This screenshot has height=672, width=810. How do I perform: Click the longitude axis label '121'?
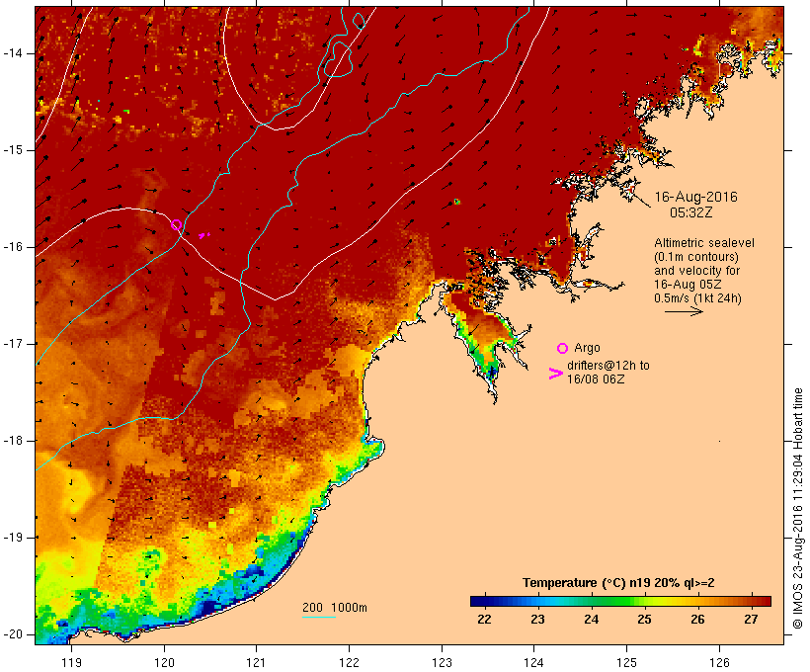(256, 663)
